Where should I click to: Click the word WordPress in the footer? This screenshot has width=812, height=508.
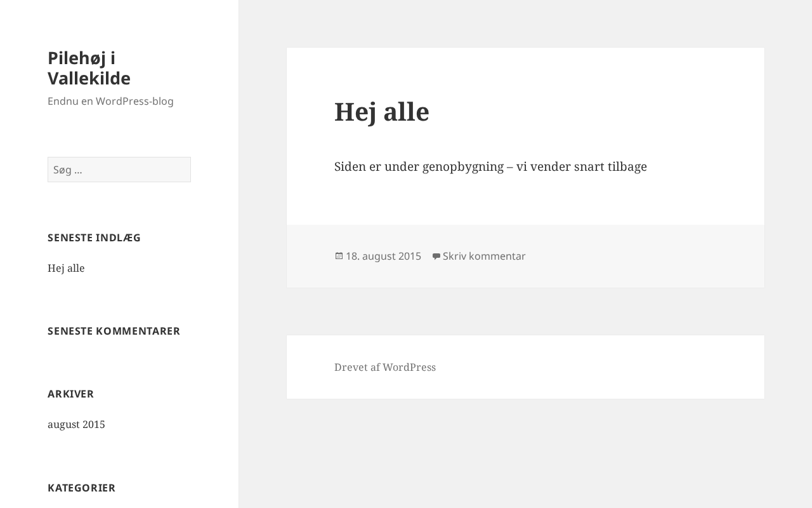pos(409,367)
